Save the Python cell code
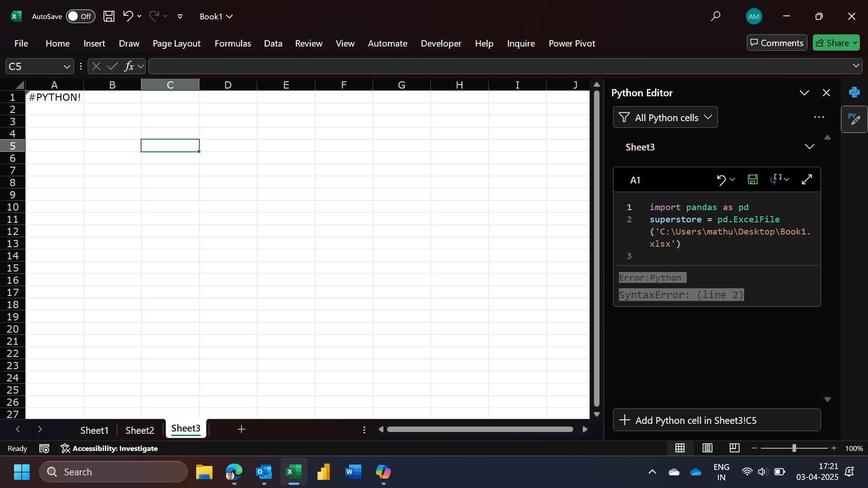868x488 pixels. (x=752, y=179)
